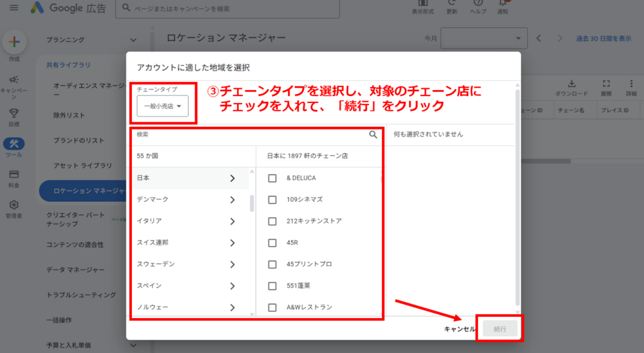Select the Tools wrench icon
The height and width of the screenshot is (353, 644).
(14, 144)
